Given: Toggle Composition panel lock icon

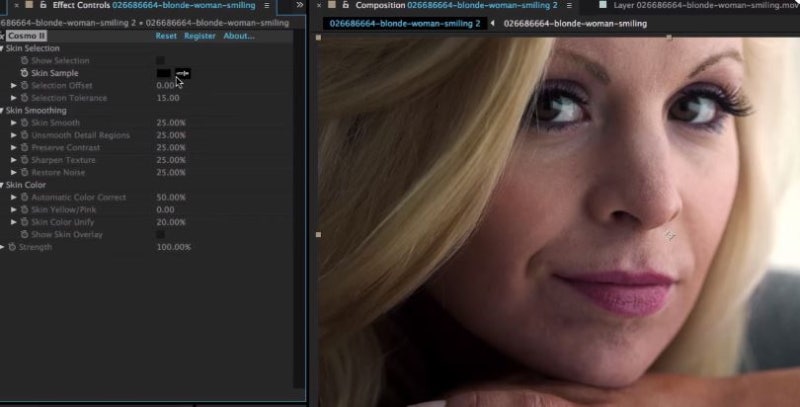Looking at the screenshot, I should (x=345, y=5).
